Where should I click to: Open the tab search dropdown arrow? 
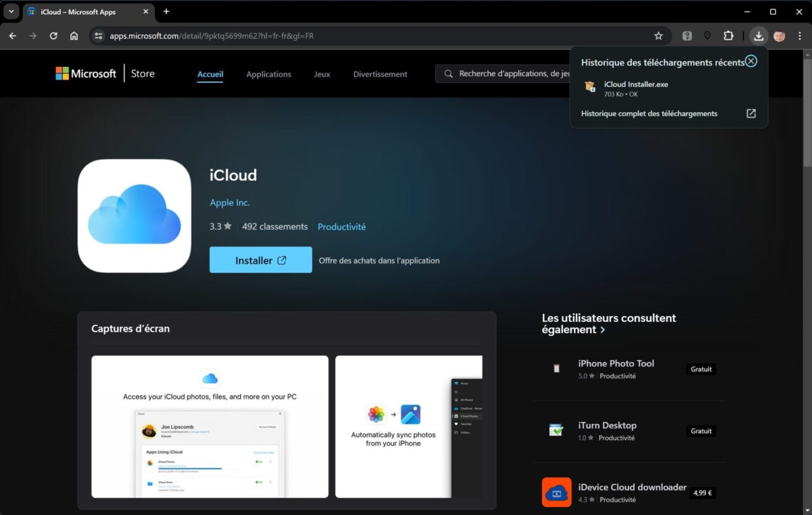click(x=11, y=11)
